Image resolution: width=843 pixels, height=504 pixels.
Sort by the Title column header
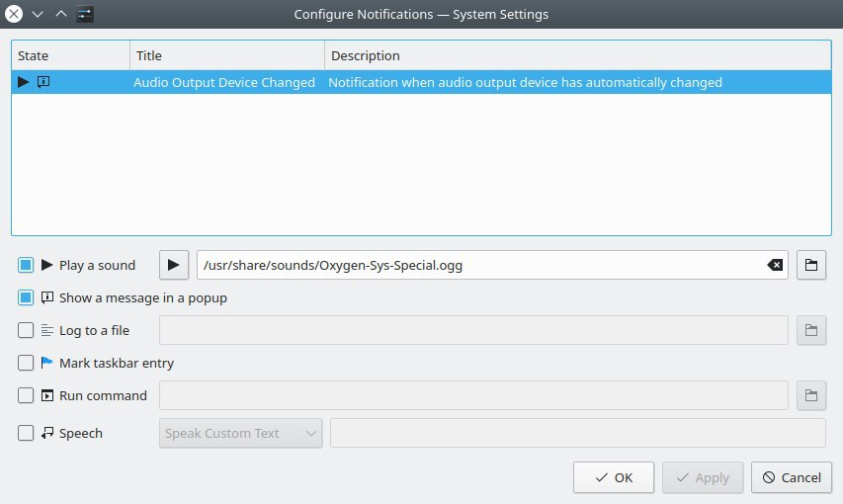[227, 55]
